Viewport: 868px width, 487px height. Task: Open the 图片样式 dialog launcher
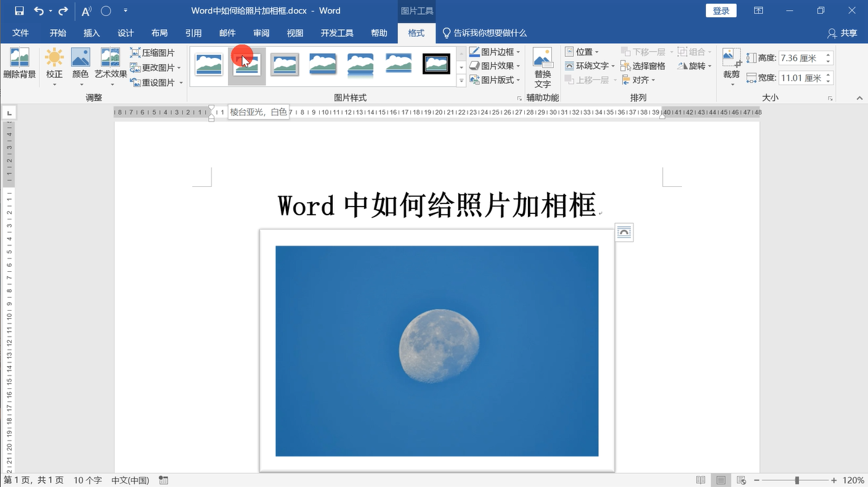(519, 99)
